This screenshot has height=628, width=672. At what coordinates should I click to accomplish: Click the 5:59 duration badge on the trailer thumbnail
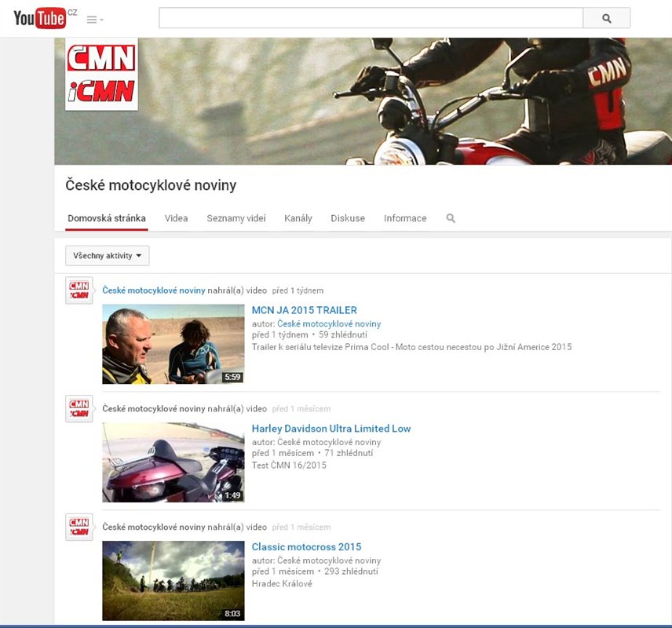(232, 377)
